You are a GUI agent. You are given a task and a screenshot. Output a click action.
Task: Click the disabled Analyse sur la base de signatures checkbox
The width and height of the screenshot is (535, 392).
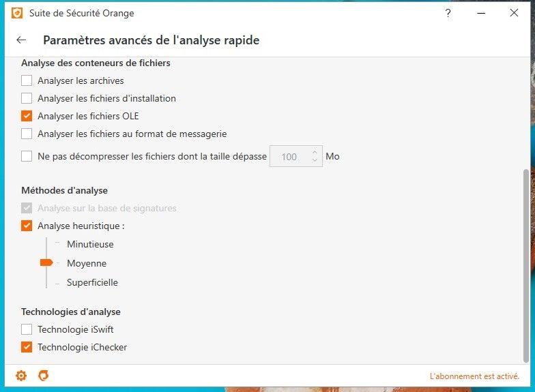tap(27, 208)
